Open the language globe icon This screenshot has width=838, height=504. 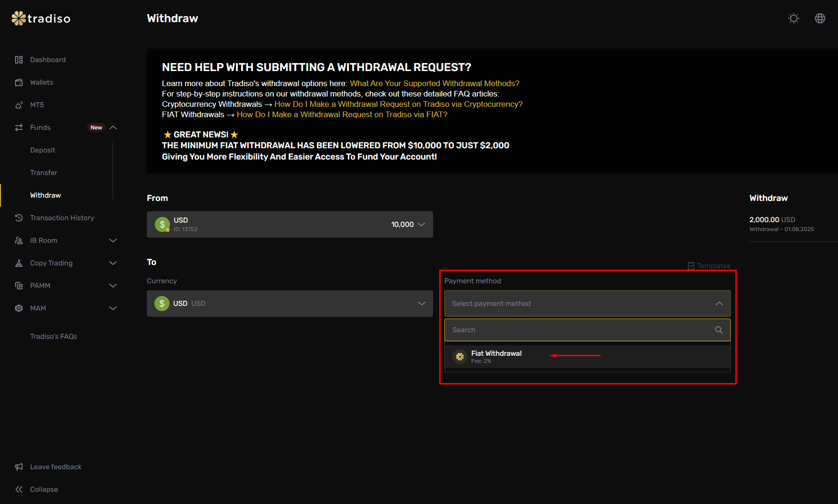[x=820, y=18]
